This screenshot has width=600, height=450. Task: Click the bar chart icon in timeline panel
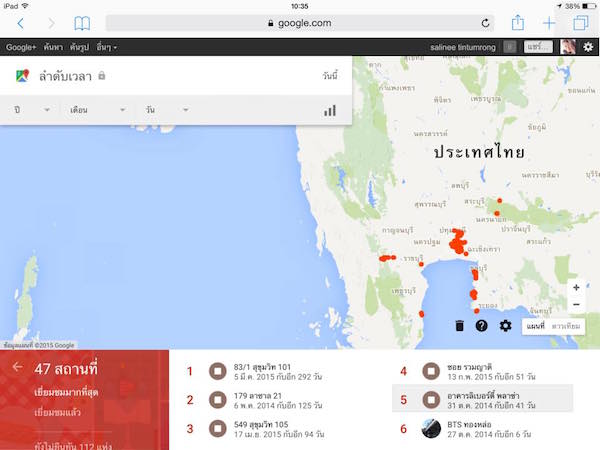pyautogui.click(x=329, y=110)
